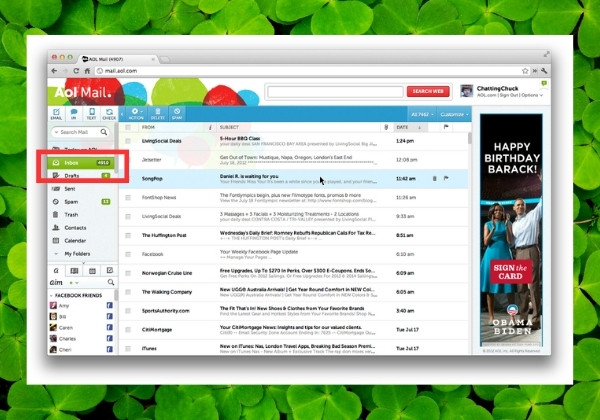Viewport: 600px width, 420px height.
Task: Click the SEARCH WEB button
Action: click(x=428, y=91)
